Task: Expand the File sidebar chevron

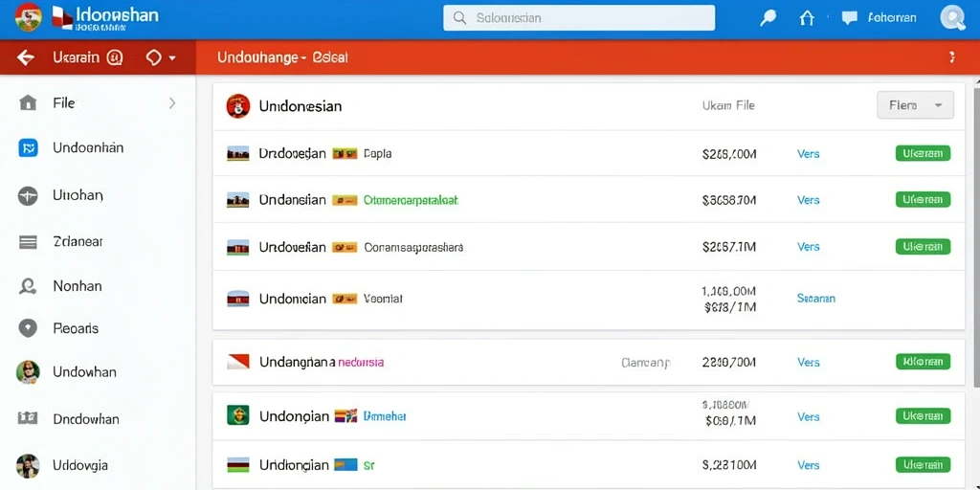Action: tap(172, 103)
